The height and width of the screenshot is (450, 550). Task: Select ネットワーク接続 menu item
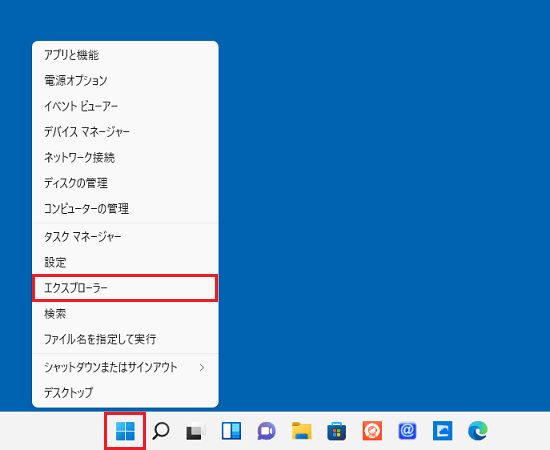click(x=125, y=157)
